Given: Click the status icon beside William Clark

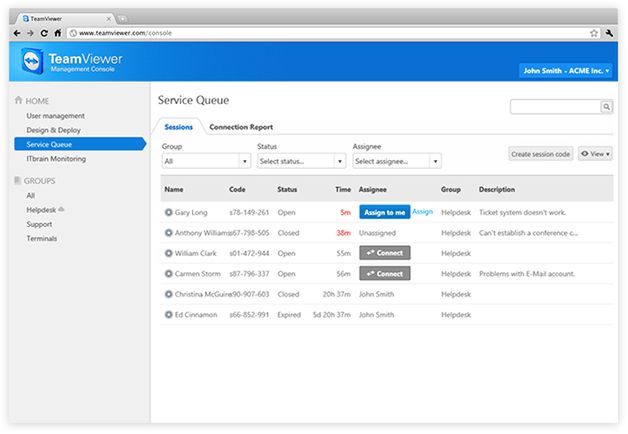Looking at the screenshot, I should (169, 253).
